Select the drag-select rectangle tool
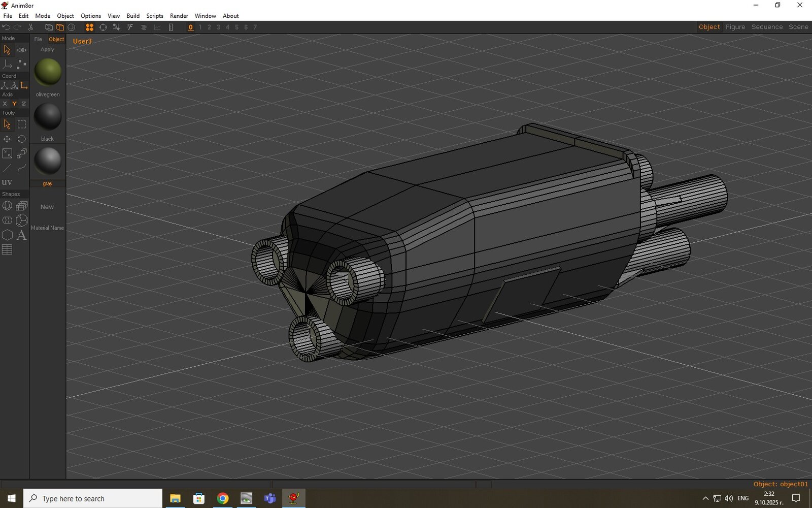Viewport: 812px width, 508px height. coord(22,124)
